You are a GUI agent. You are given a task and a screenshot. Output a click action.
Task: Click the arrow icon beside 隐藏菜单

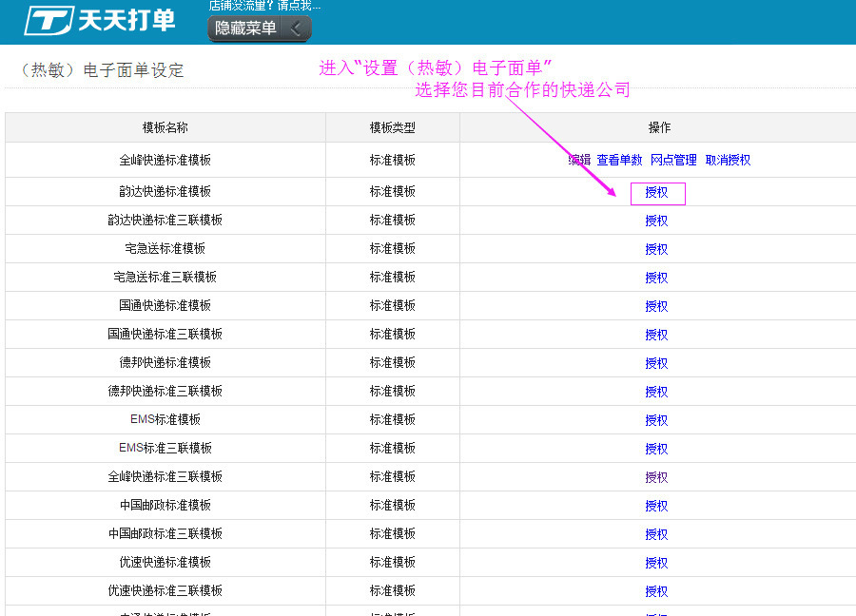tap(296, 28)
